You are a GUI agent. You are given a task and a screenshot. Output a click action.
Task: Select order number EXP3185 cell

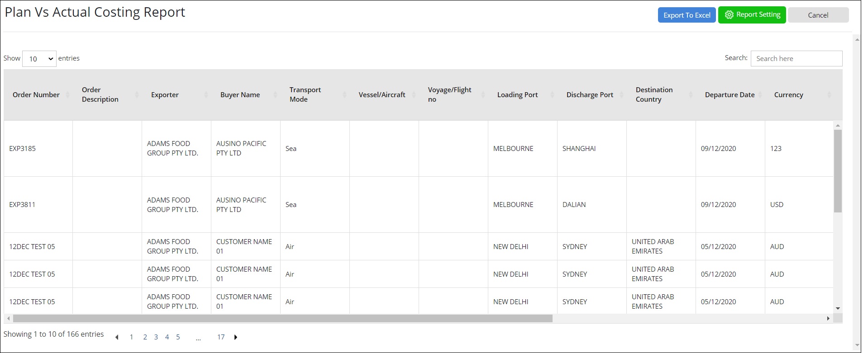point(38,148)
